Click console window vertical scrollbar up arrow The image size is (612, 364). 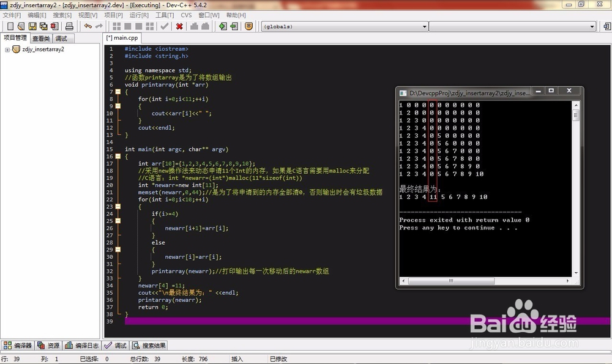(576, 105)
